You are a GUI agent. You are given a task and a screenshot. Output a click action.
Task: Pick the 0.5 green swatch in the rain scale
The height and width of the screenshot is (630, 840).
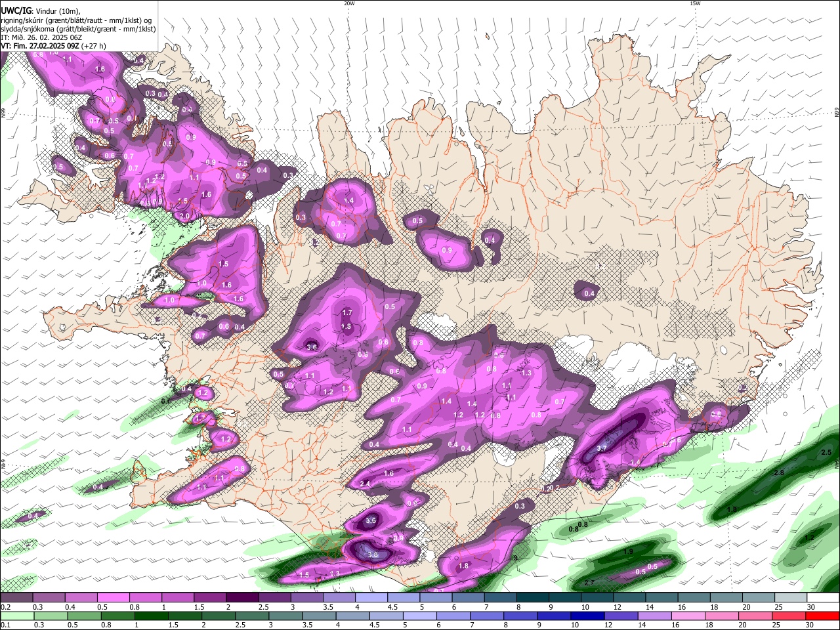coord(83,616)
